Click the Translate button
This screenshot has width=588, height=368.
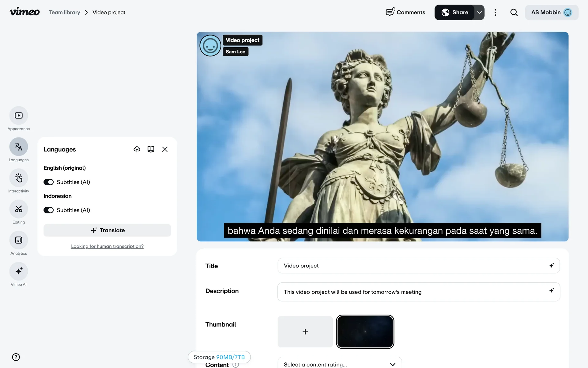click(107, 230)
